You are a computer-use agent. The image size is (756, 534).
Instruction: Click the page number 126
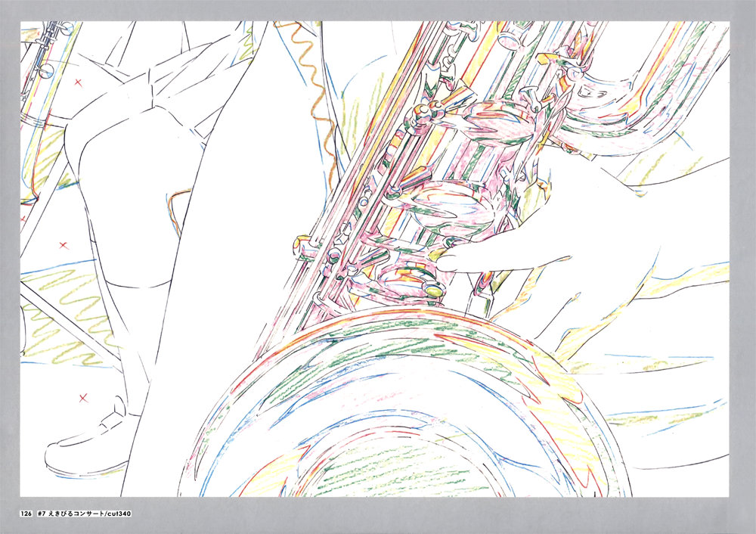26,514
